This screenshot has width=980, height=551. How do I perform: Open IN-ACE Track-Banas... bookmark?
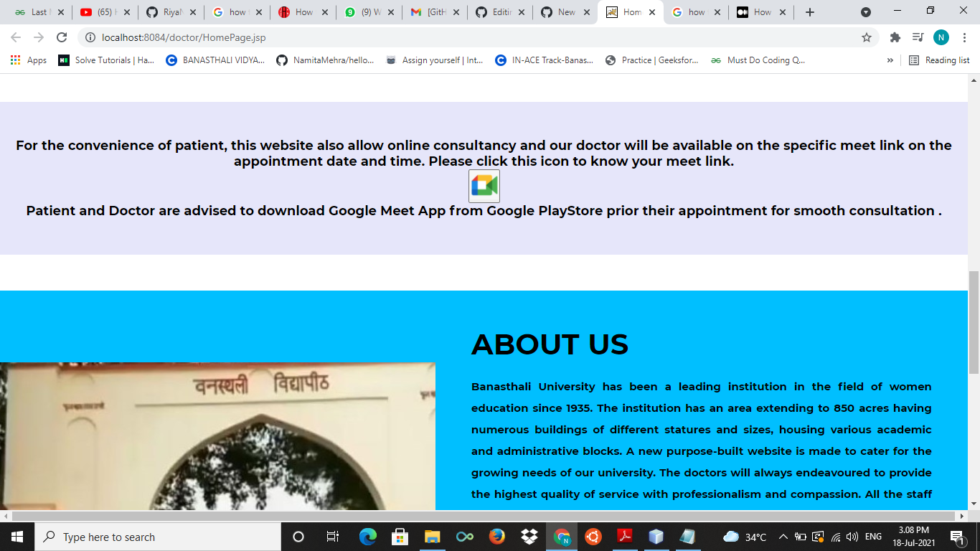[x=545, y=60]
